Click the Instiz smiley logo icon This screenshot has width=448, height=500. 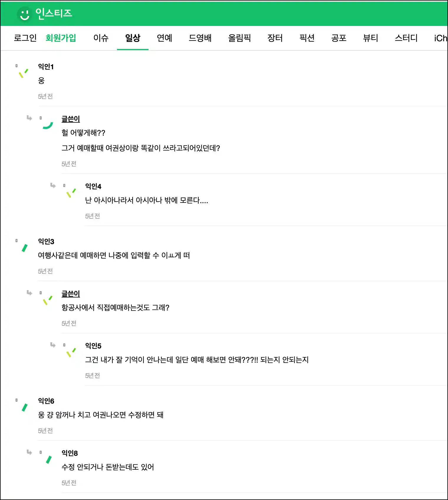click(25, 14)
